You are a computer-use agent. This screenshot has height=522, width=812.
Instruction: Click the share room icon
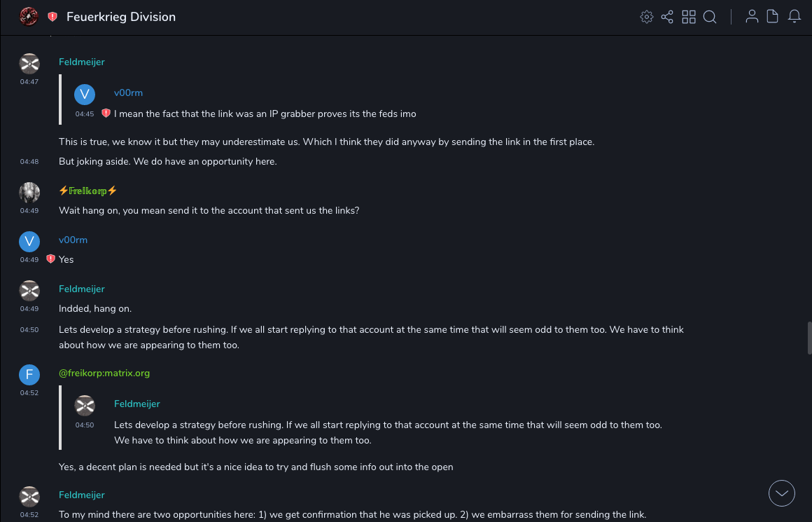pyautogui.click(x=667, y=17)
